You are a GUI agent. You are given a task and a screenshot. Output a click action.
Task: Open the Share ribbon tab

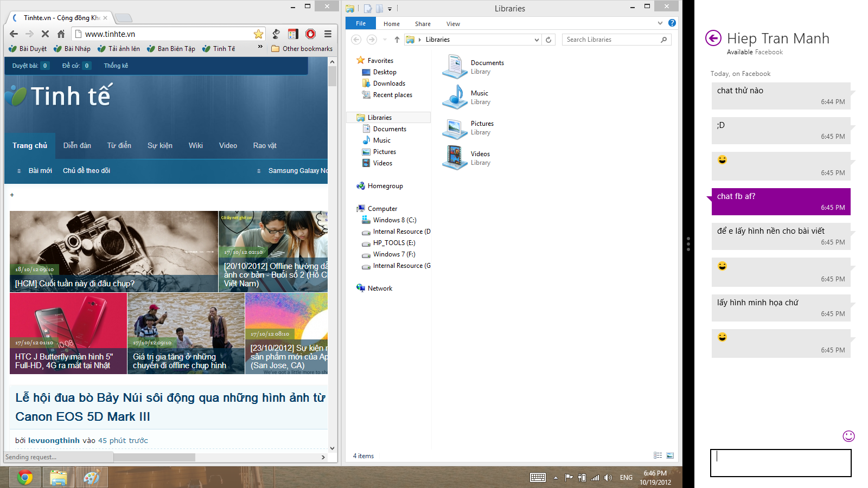tap(423, 24)
